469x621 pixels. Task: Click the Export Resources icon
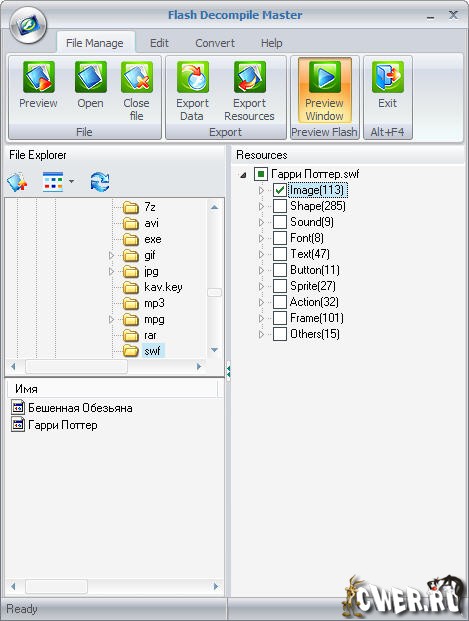(x=249, y=77)
